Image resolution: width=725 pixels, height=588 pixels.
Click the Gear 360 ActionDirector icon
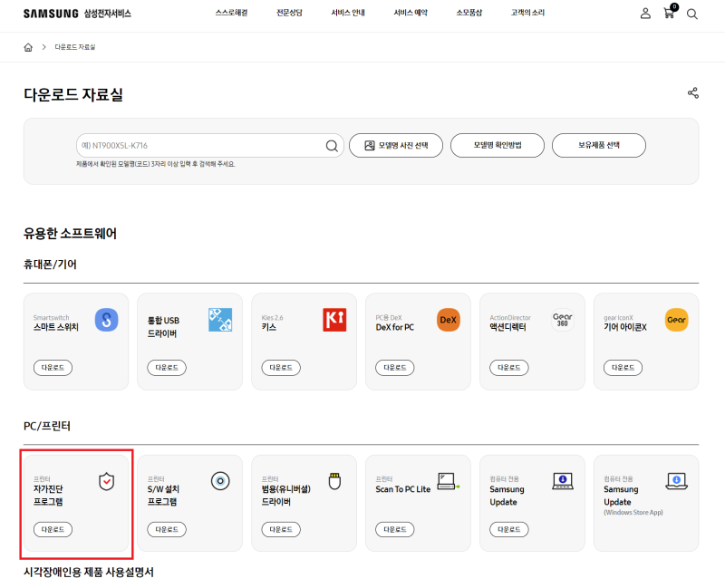click(560, 319)
